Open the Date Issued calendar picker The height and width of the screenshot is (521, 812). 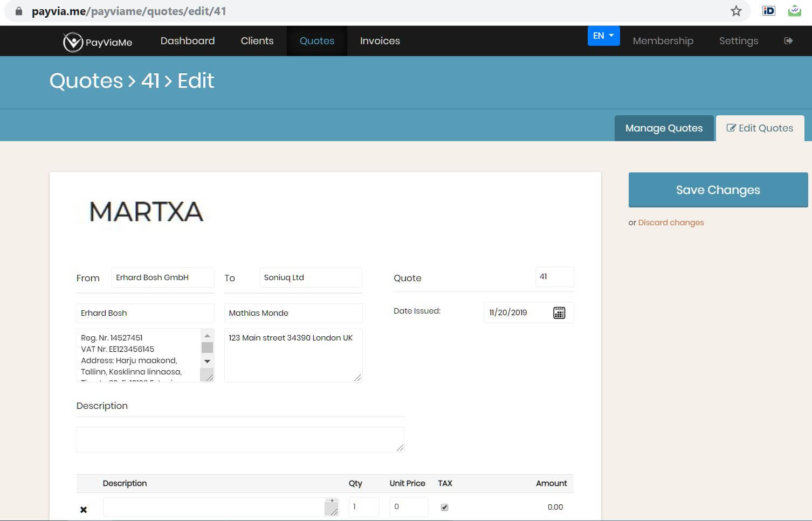pos(559,312)
